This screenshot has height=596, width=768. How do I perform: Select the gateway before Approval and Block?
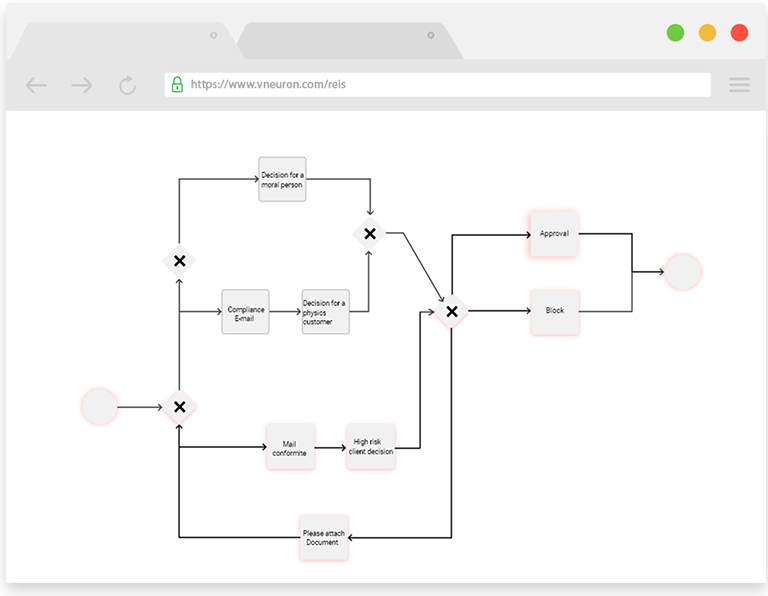tap(452, 311)
